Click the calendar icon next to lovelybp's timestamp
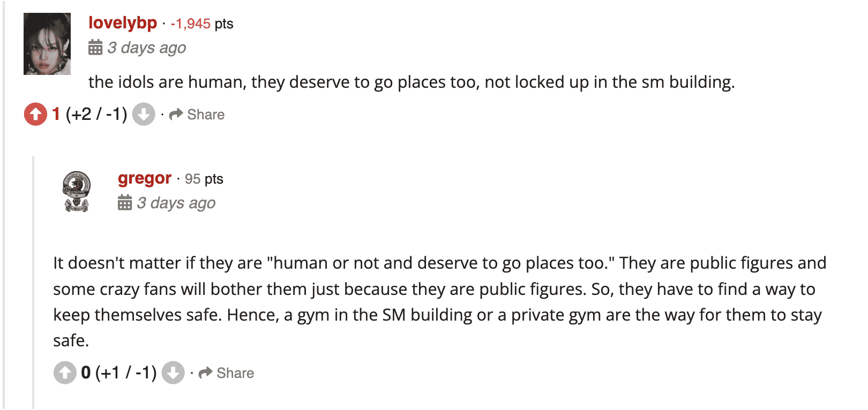This screenshot has width=868, height=410. [96, 48]
